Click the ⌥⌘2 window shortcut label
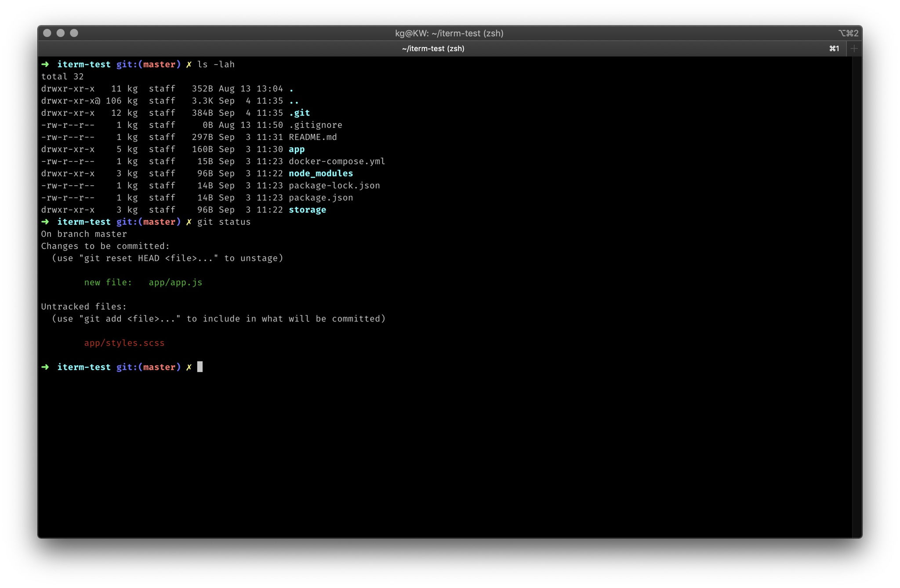The width and height of the screenshot is (900, 588). click(848, 33)
